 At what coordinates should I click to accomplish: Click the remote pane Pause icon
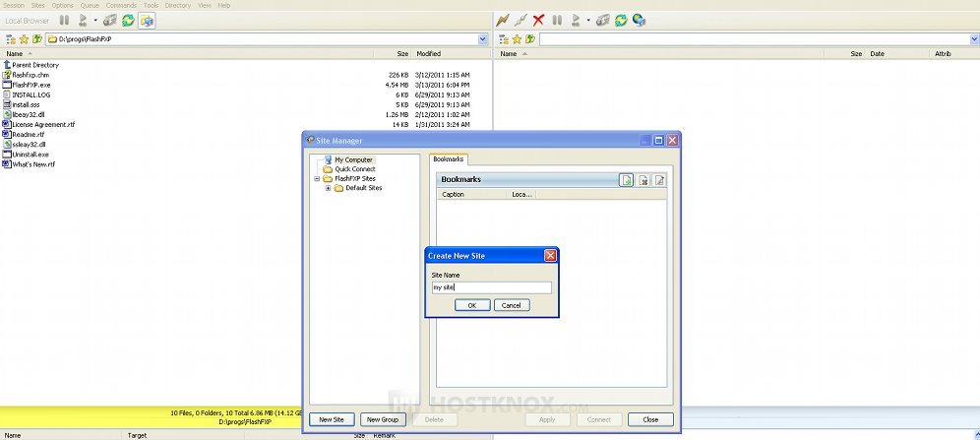(x=557, y=21)
